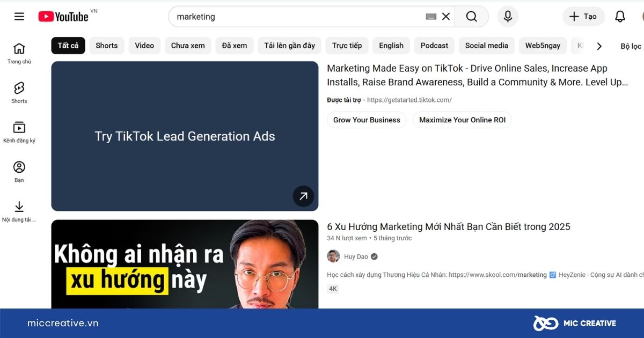Open notifications via the bell icon
The width and height of the screenshot is (644, 338).
(620, 16)
